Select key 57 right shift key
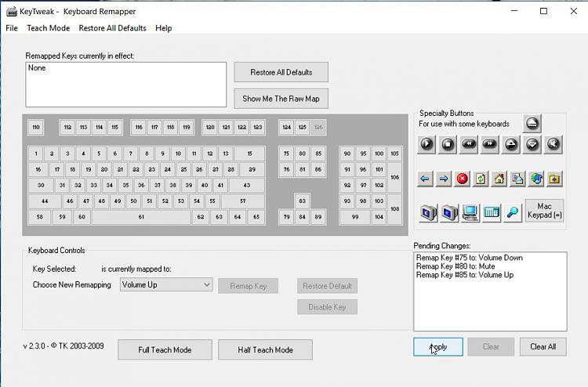The height and width of the screenshot is (387, 588). pyautogui.click(x=243, y=201)
